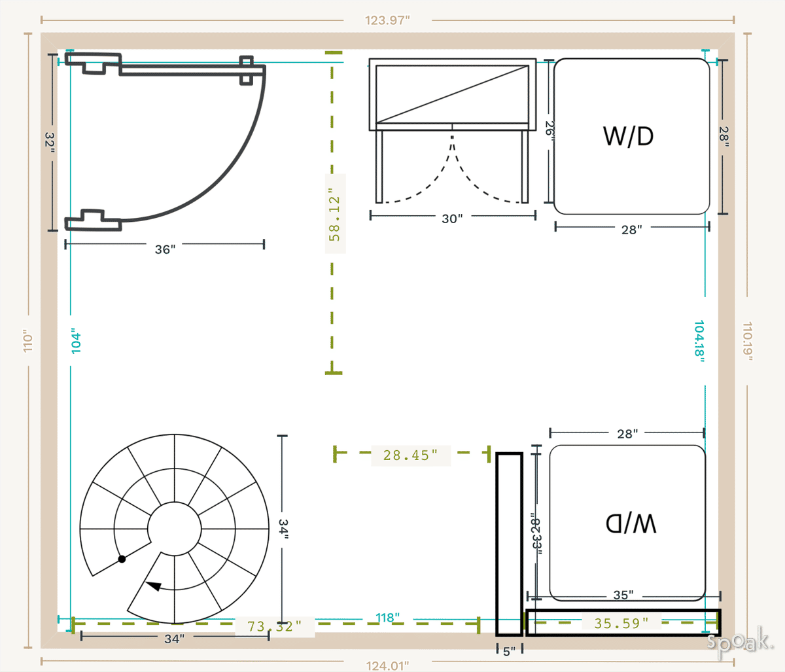Select the horizontal black rectangle at bottom right
This screenshot has width=785, height=672.
[x=623, y=622]
